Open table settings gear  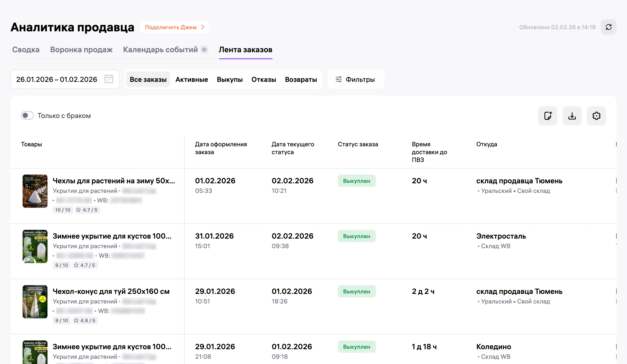tap(596, 116)
